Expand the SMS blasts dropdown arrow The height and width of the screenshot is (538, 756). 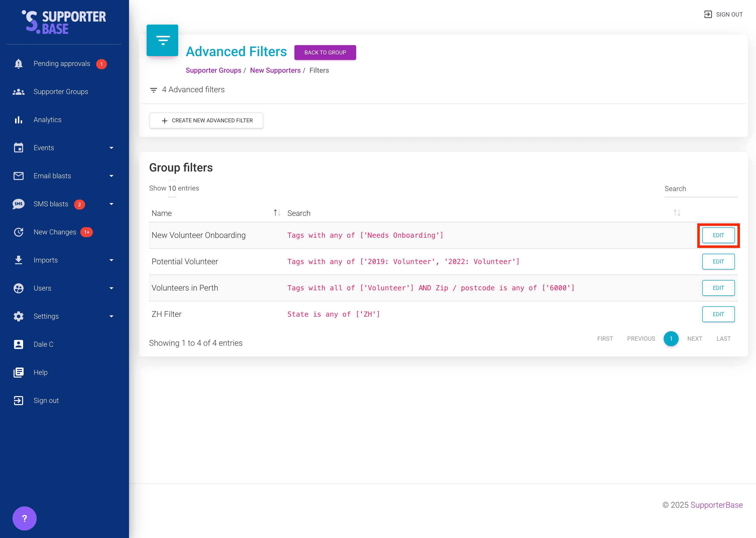click(111, 204)
